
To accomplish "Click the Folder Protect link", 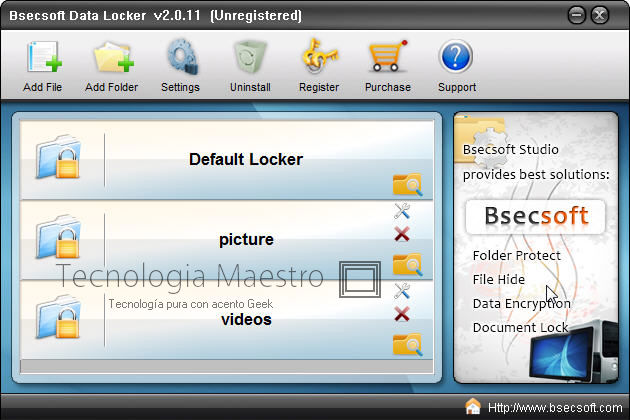I will point(516,256).
